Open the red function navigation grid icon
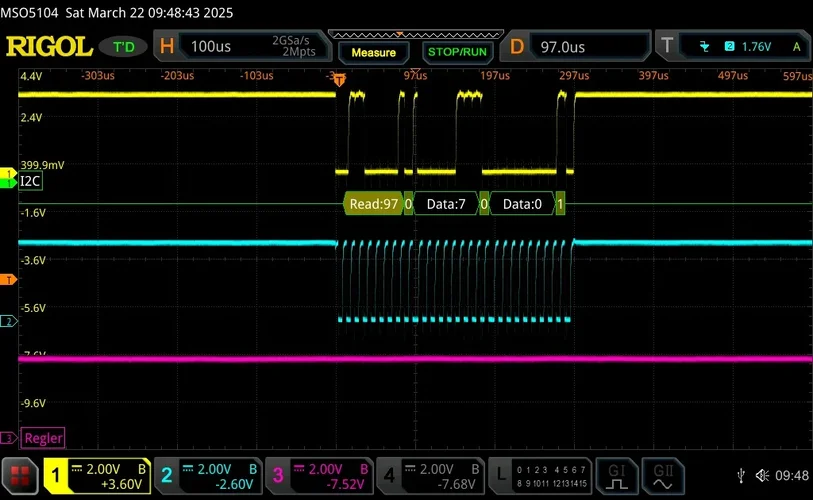The width and height of the screenshot is (813, 500). pyautogui.click(x=20, y=475)
